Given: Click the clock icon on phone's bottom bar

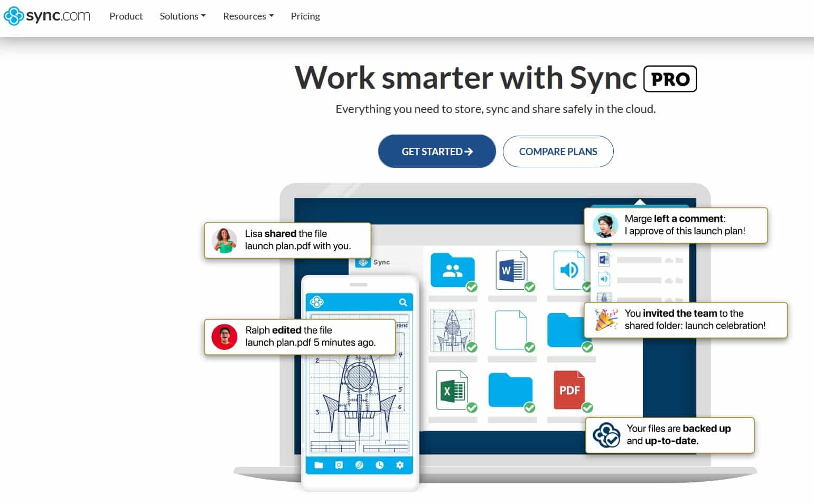Looking at the screenshot, I should 379,465.
